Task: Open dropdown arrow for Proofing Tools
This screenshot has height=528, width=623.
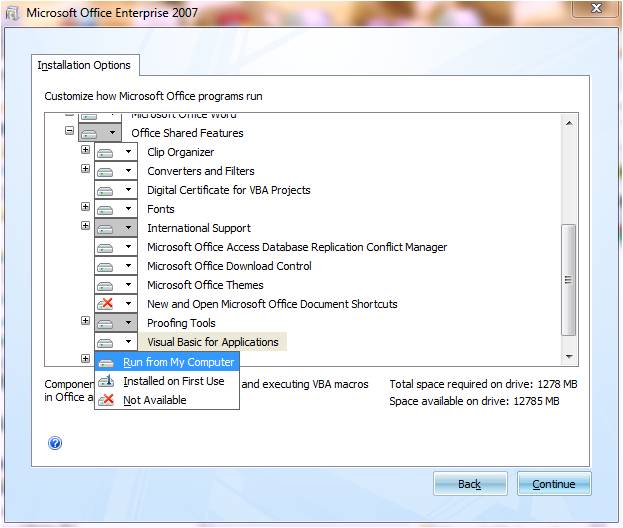Action: point(128,323)
